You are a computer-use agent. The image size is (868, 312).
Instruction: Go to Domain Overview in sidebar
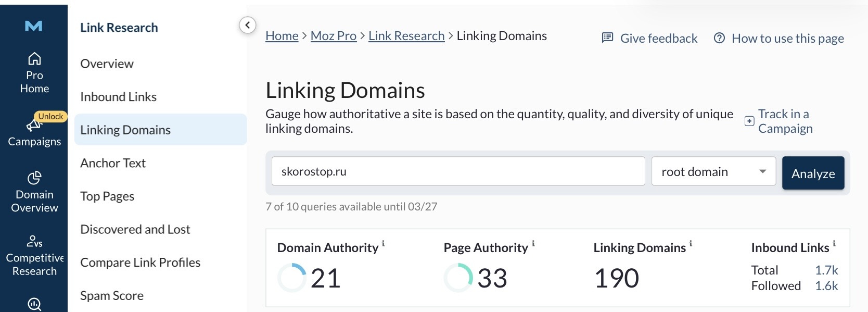point(34,192)
